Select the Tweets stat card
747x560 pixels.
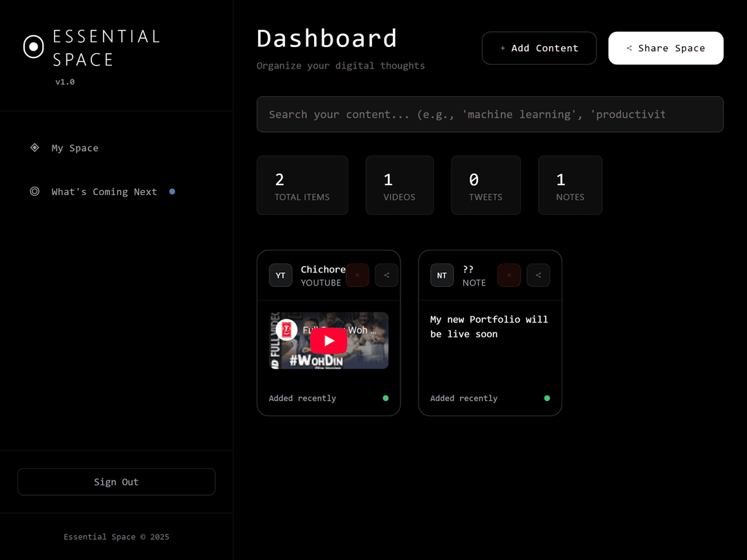[486, 185]
